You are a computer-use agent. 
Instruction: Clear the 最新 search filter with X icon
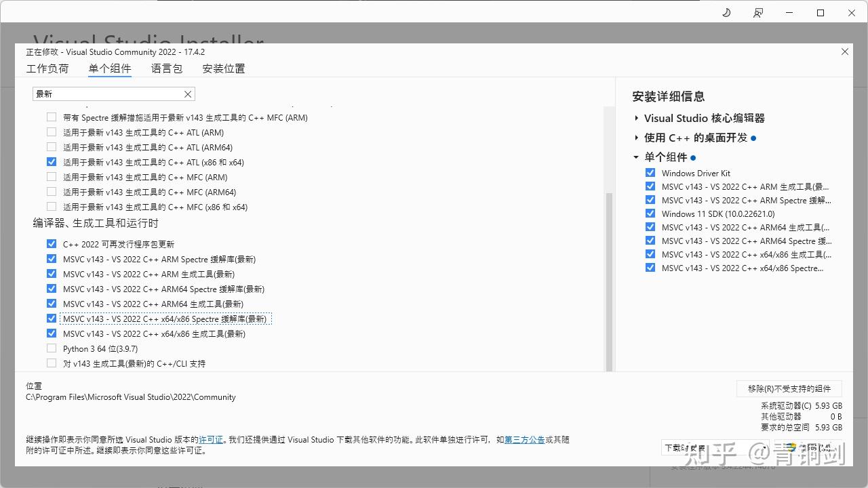pyautogui.click(x=188, y=94)
